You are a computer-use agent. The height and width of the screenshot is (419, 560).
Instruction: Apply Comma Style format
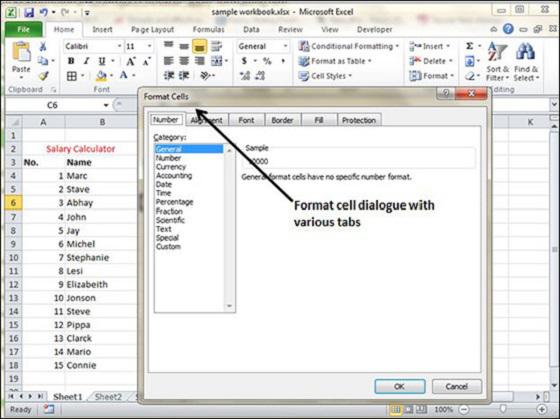point(283,61)
